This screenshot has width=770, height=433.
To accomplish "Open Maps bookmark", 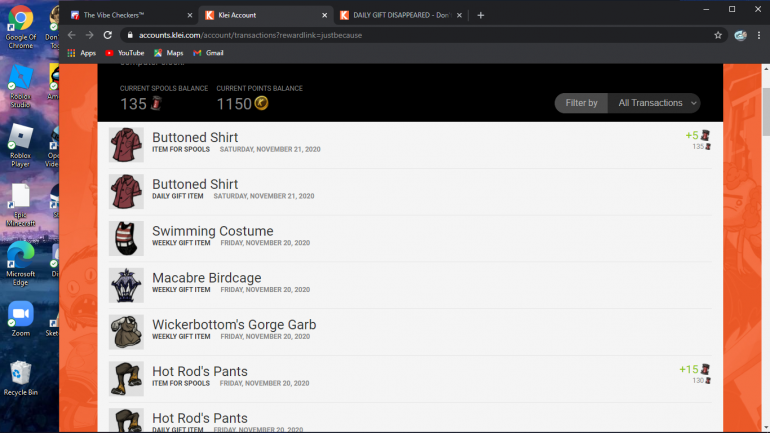I will tap(168, 53).
